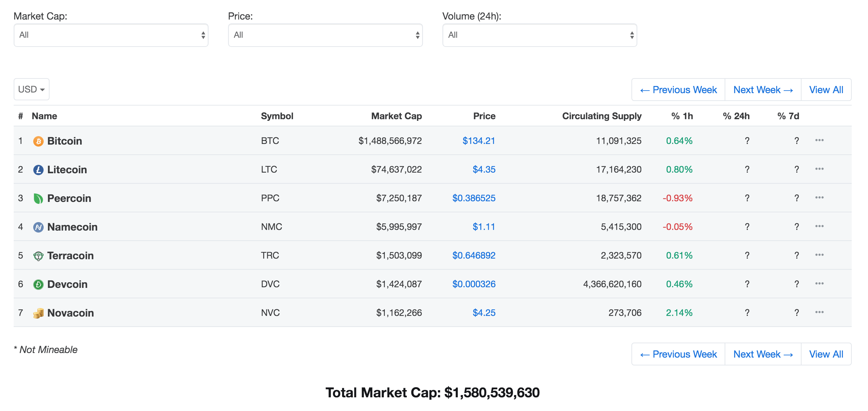Click the Total Market Cap heading

pos(432,392)
